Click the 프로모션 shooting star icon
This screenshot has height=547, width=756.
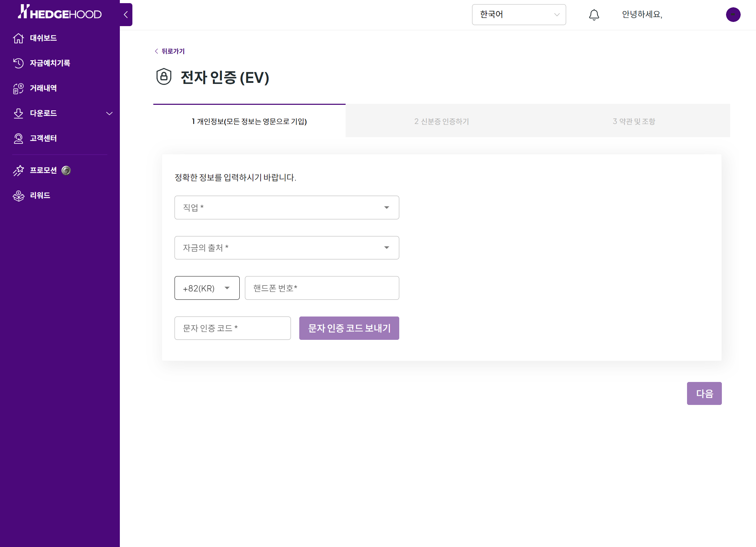tap(18, 170)
